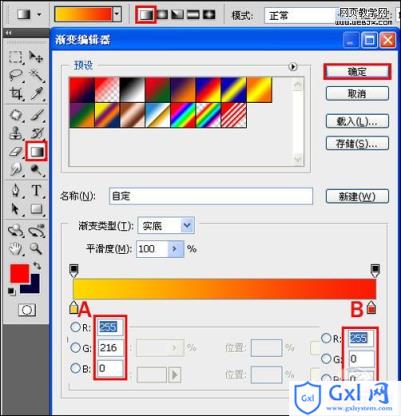Choose the linear gradient style icon
This screenshot has width=401, height=416.
[x=146, y=14]
